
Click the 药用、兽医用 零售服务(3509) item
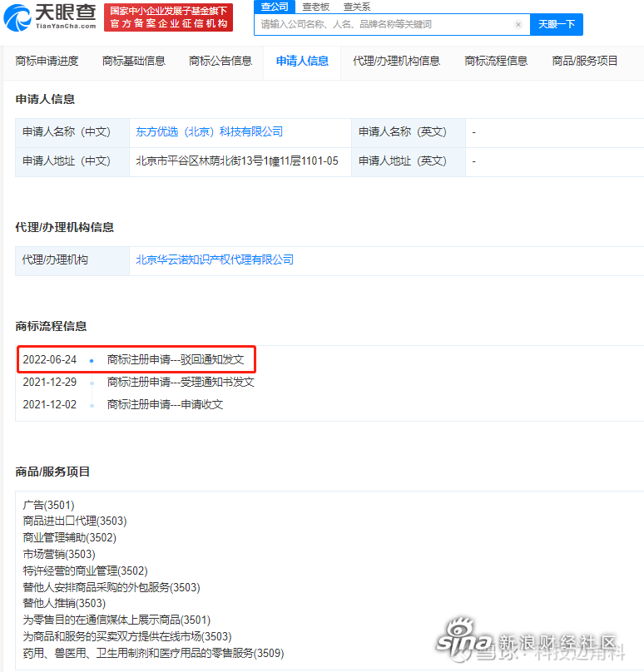[x=153, y=654]
